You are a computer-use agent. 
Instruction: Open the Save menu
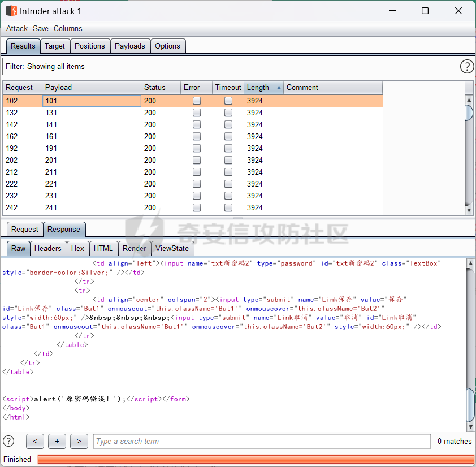pos(41,28)
